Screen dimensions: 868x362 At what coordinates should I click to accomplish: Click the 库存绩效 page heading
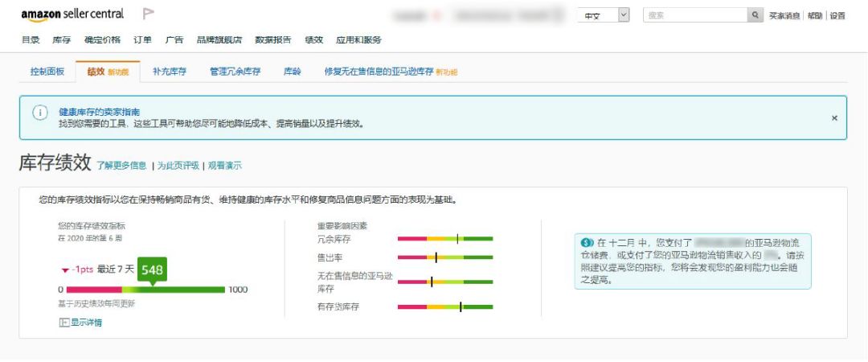coord(55,162)
